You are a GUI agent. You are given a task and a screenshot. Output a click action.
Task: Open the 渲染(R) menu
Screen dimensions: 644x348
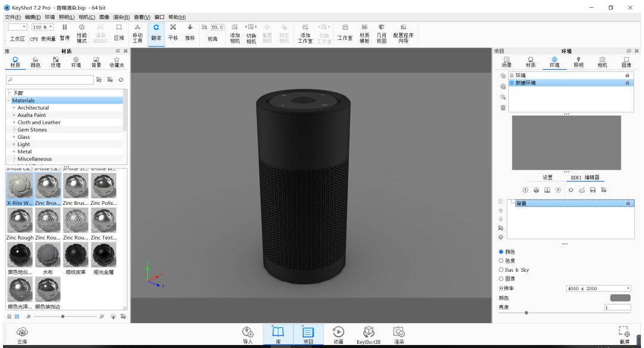[x=121, y=17]
